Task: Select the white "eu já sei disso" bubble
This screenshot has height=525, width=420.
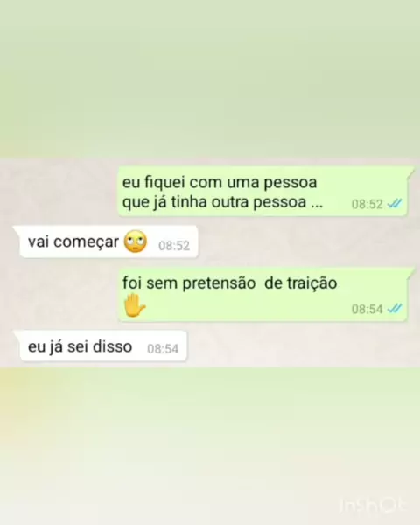Action: click(100, 346)
